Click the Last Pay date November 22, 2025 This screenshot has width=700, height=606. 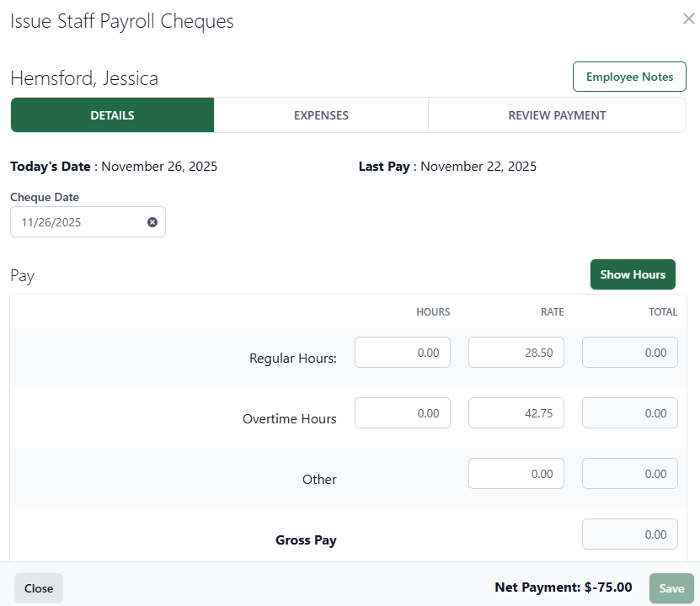pos(478,167)
